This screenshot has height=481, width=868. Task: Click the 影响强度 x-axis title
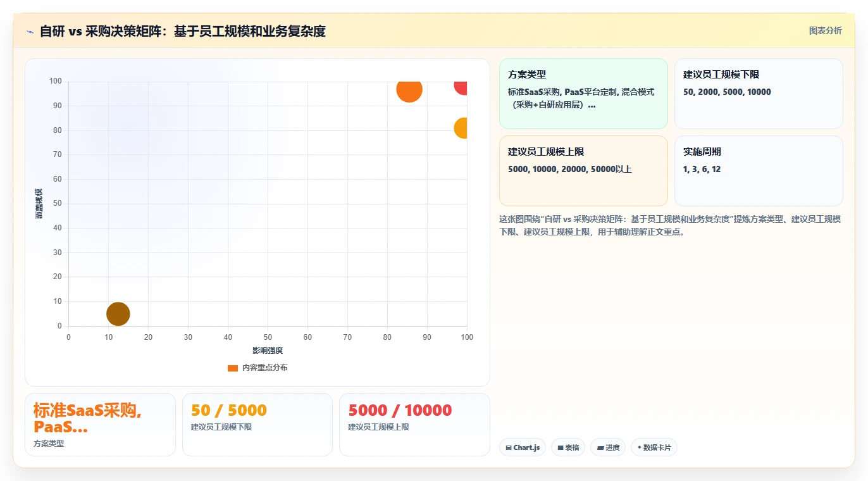pos(268,350)
